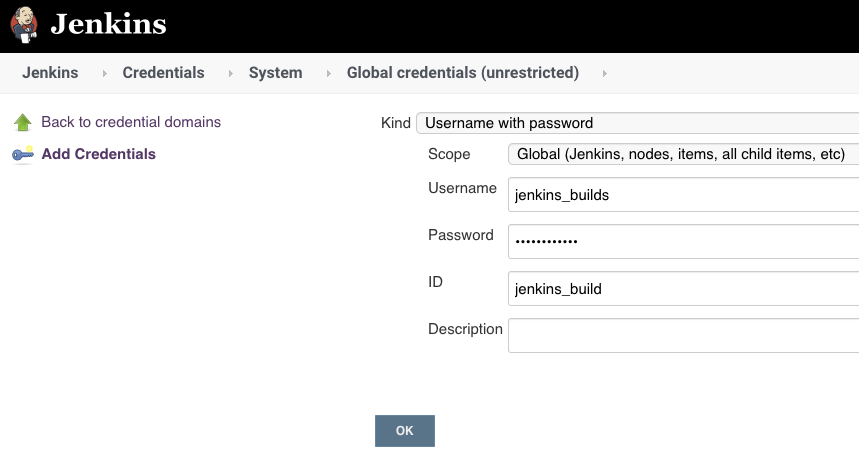This screenshot has height=471, width=859.
Task: Expand arrow after Jenkins breadcrumb
Action: pyautogui.click(x=104, y=73)
